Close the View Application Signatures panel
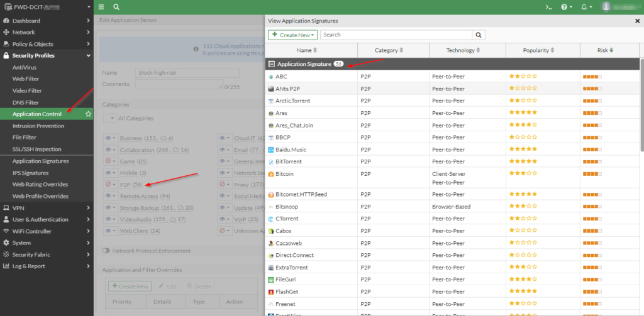Screen dimensions: 644x316 click(x=637, y=21)
